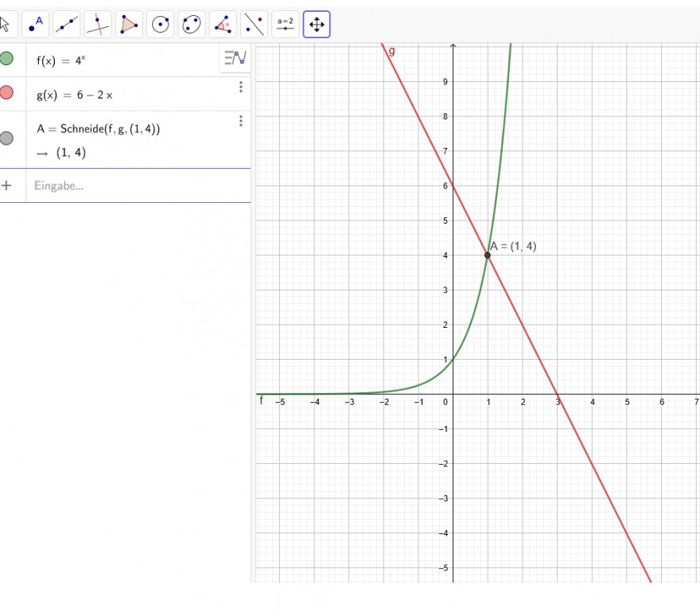This screenshot has width=700, height=616.
Task: Activate Move Graphics View tool
Action: tap(317, 24)
